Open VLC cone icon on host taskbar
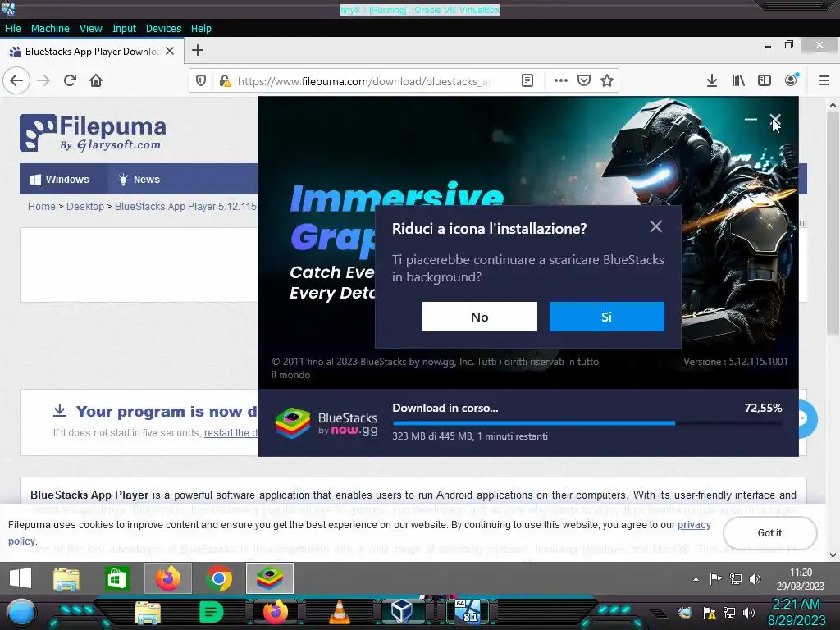This screenshot has width=840, height=630. click(x=339, y=612)
